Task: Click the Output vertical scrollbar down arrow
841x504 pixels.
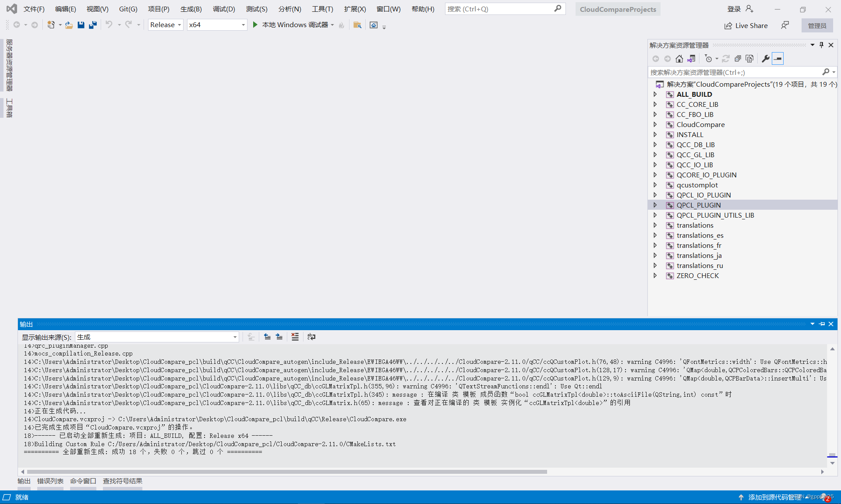Action: pyautogui.click(x=832, y=463)
